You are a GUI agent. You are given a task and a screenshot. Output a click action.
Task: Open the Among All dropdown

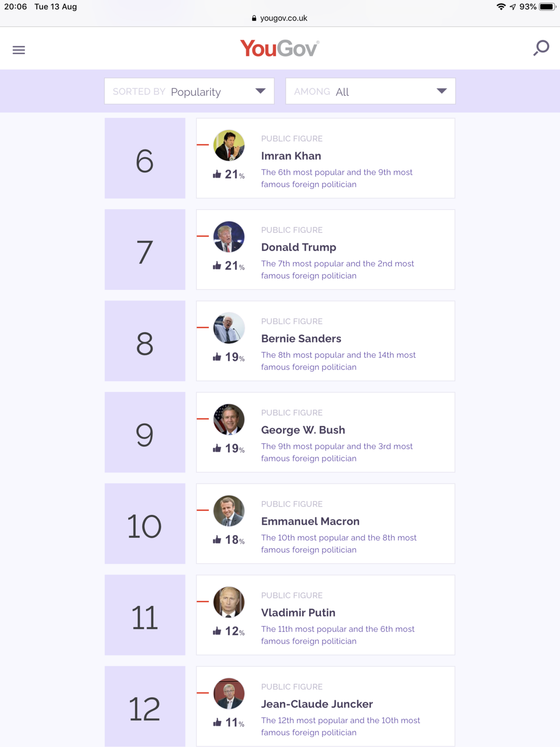(x=370, y=92)
